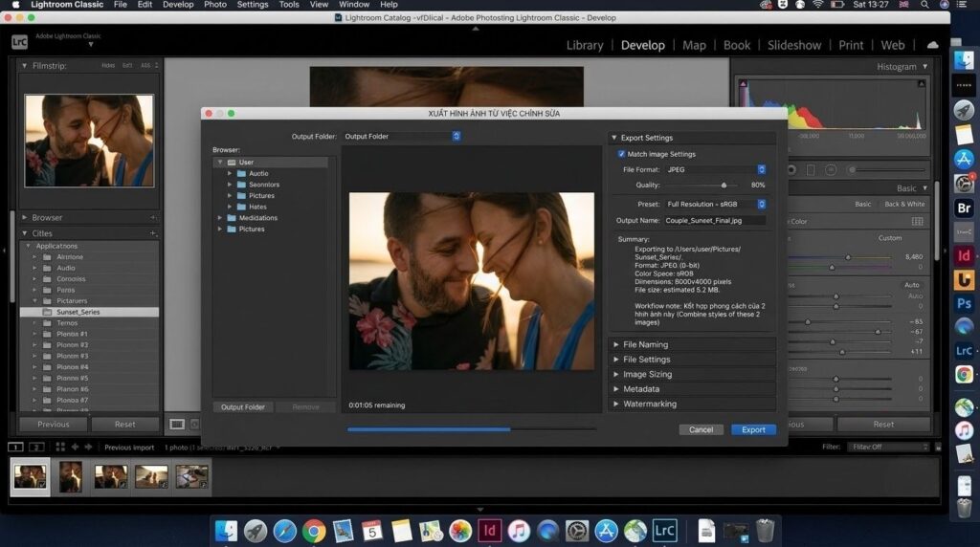The image size is (980, 547).
Task: Open Safari in the bottom dock
Action: [x=284, y=531]
